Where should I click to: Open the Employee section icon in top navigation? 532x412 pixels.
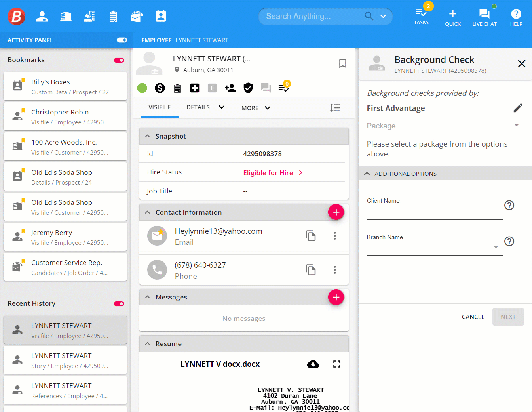(x=42, y=16)
